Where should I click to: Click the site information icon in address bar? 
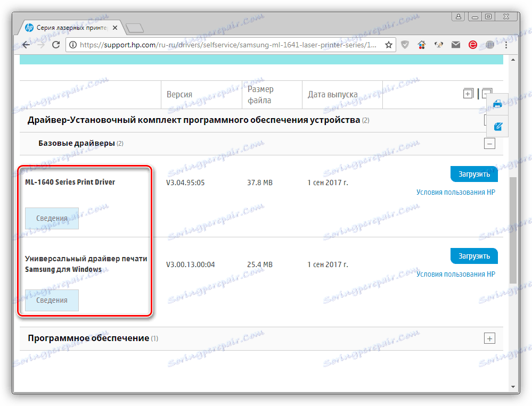72,45
